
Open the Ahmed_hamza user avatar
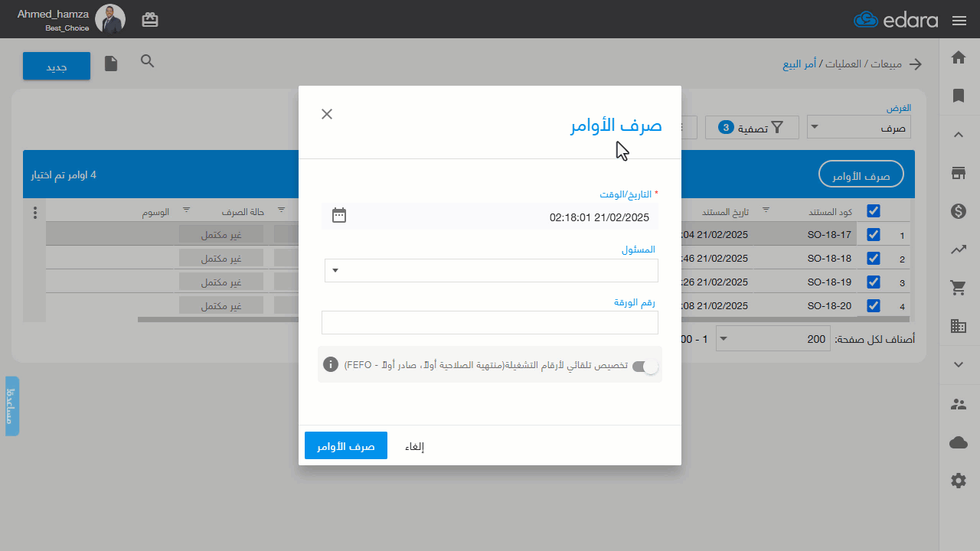tap(109, 19)
